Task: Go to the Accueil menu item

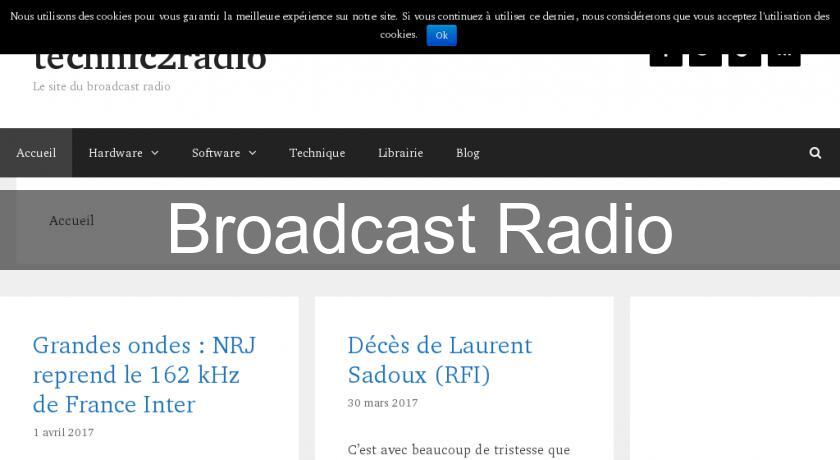Action: 36,153
